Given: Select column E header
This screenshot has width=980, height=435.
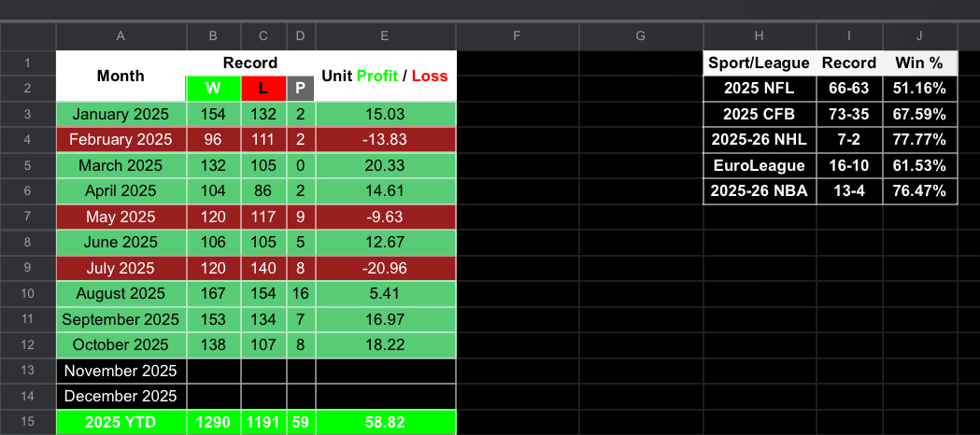Looking at the screenshot, I should click(385, 35).
